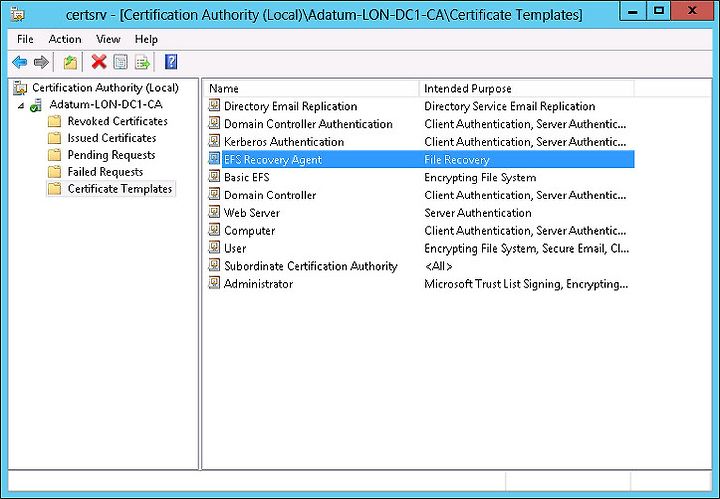Select the Adatum-LON-DC1-CA tree label

(x=106, y=105)
